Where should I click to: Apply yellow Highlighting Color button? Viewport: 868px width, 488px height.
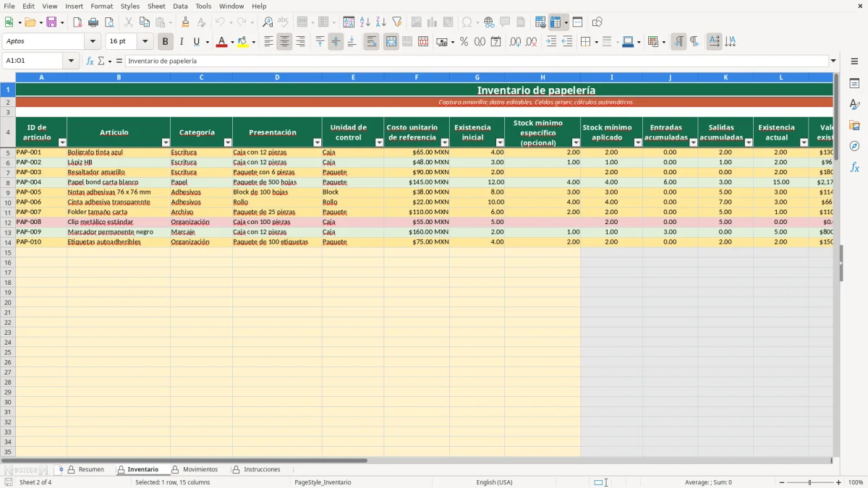tap(242, 42)
